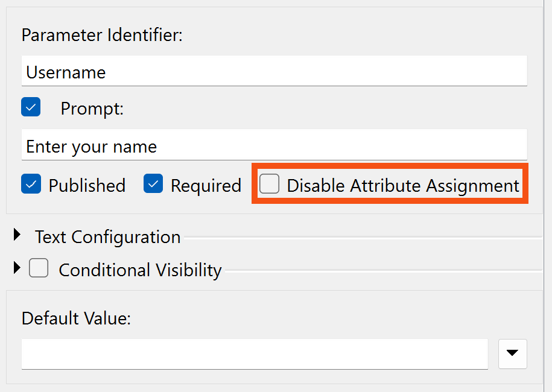The height and width of the screenshot is (392, 552).
Task: Click the Prompt label text
Action: 92,109
